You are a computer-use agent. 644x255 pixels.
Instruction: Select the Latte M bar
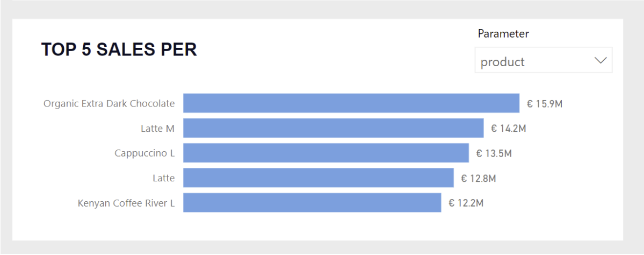pos(334,128)
